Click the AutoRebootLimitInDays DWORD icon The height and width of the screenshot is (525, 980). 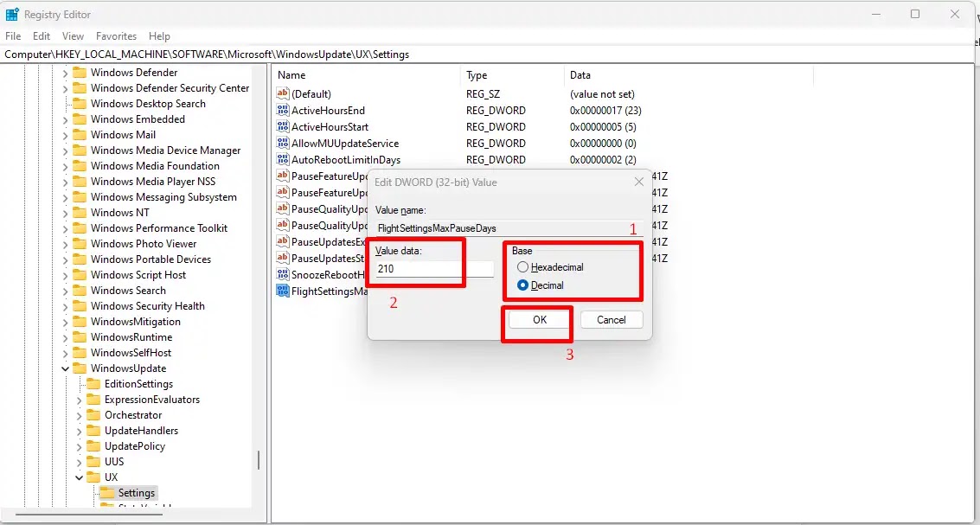point(283,159)
